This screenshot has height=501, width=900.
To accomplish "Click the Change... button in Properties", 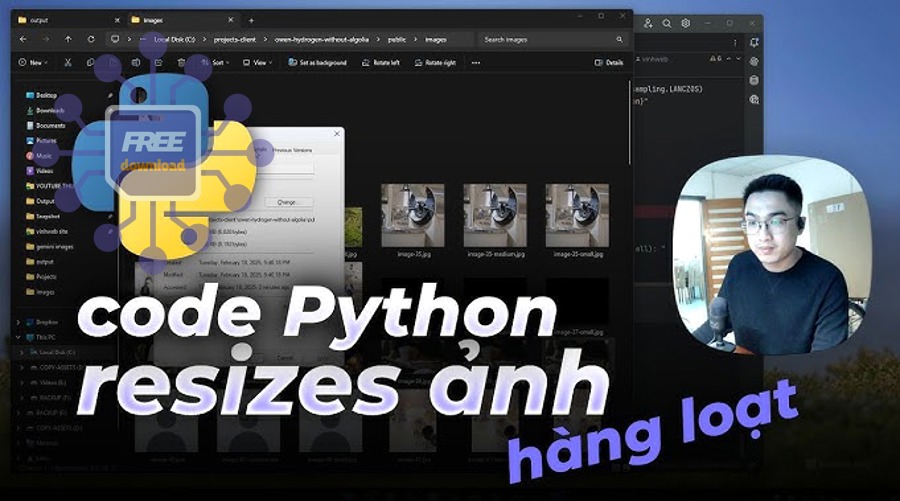I will [286, 202].
